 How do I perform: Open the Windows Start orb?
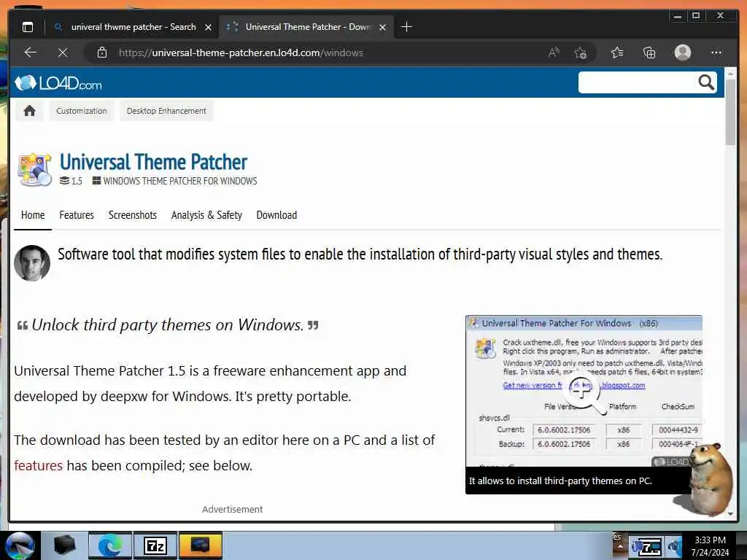[19, 545]
